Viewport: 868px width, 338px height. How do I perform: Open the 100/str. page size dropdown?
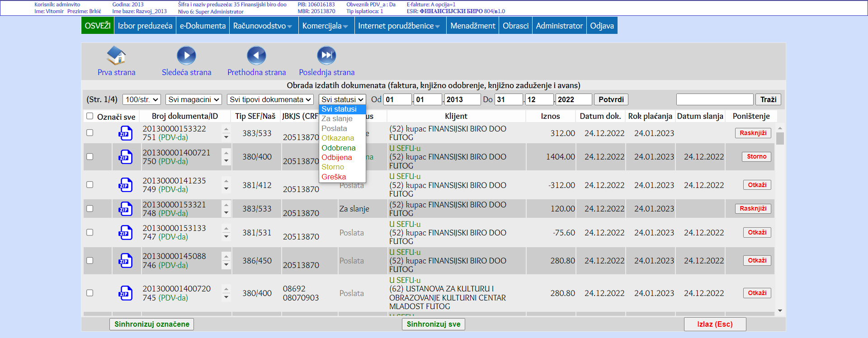click(x=142, y=99)
